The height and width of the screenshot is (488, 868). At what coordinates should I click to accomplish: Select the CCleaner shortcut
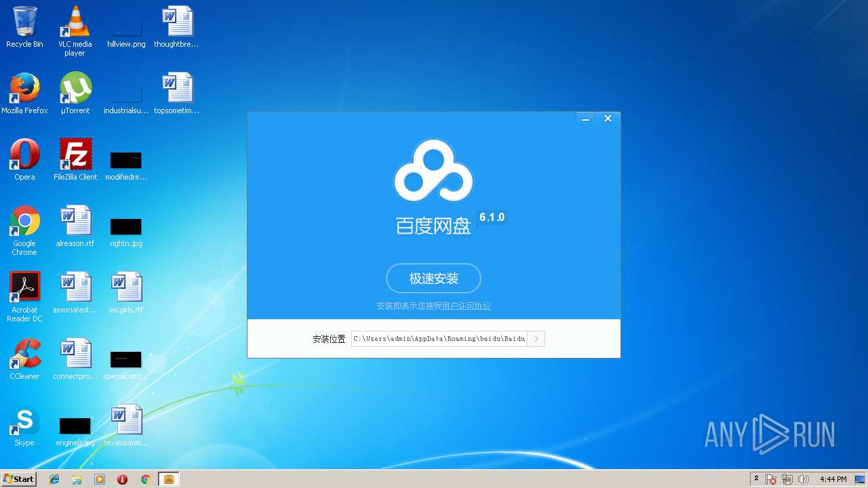[x=24, y=359]
